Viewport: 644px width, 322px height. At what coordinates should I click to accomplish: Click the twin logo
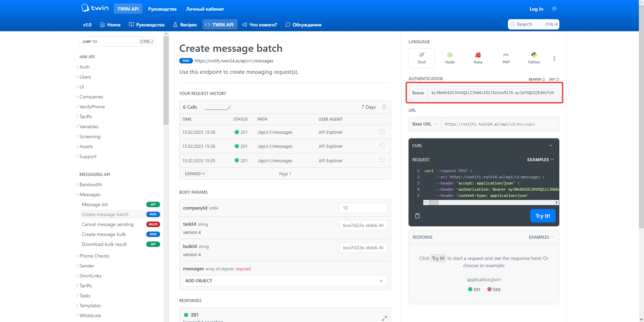(95, 8)
